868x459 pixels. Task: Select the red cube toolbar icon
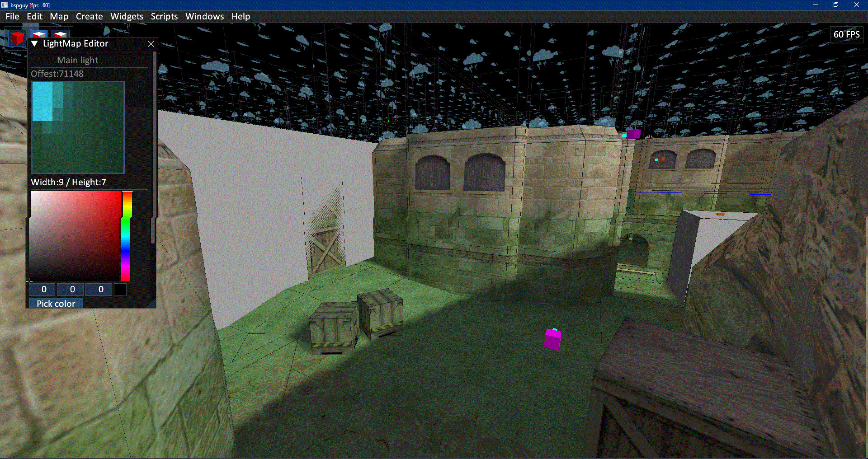coord(17,38)
